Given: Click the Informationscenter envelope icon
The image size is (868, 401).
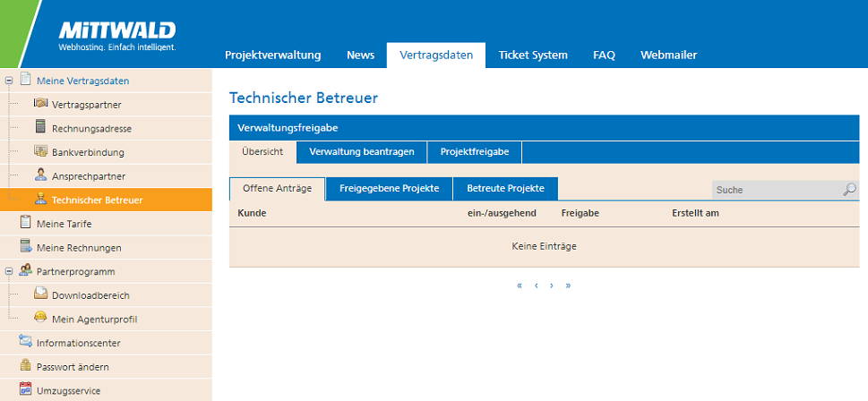Looking at the screenshot, I should (25, 341).
